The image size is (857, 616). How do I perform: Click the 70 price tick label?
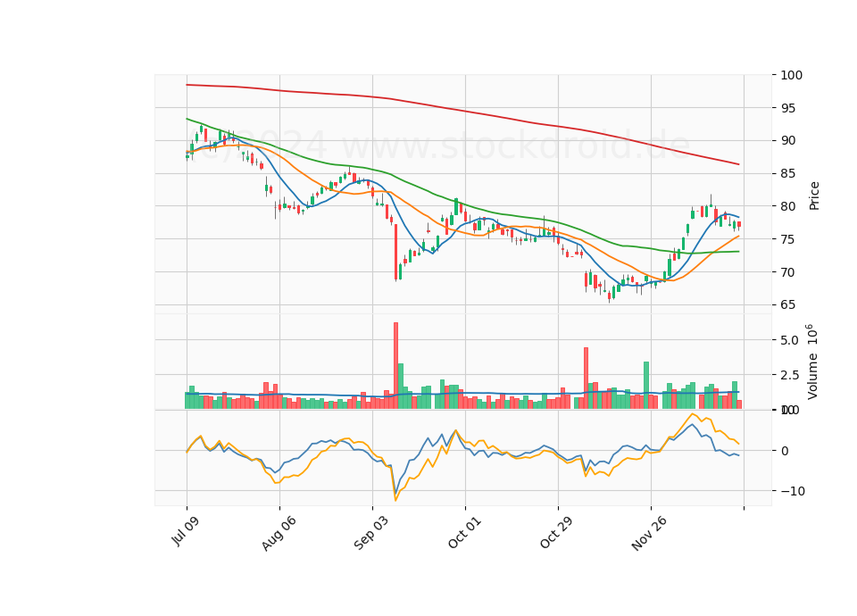click(x=788, y=272)
